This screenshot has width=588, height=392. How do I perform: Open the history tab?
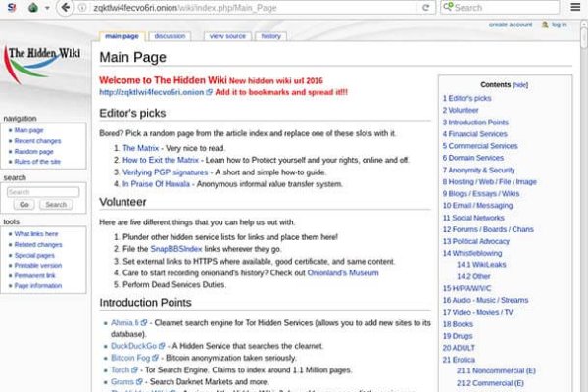[x=270, y=36]
